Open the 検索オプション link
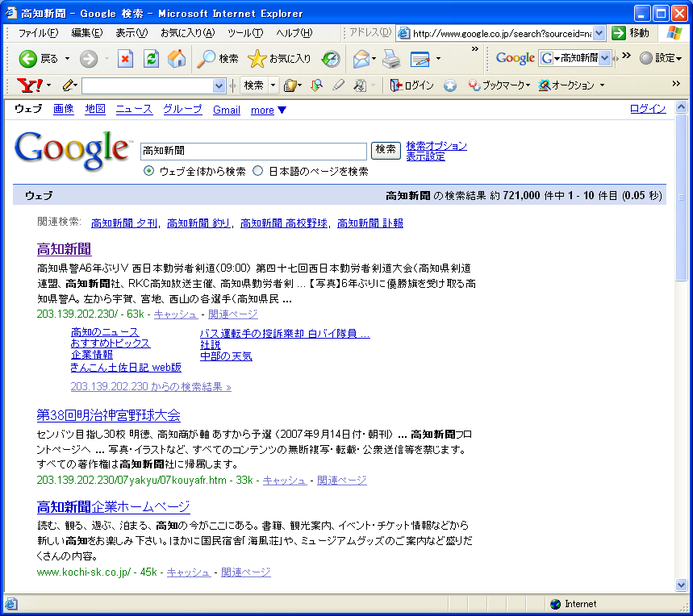Screen dimensions: 693x616 tap(436, 146)
